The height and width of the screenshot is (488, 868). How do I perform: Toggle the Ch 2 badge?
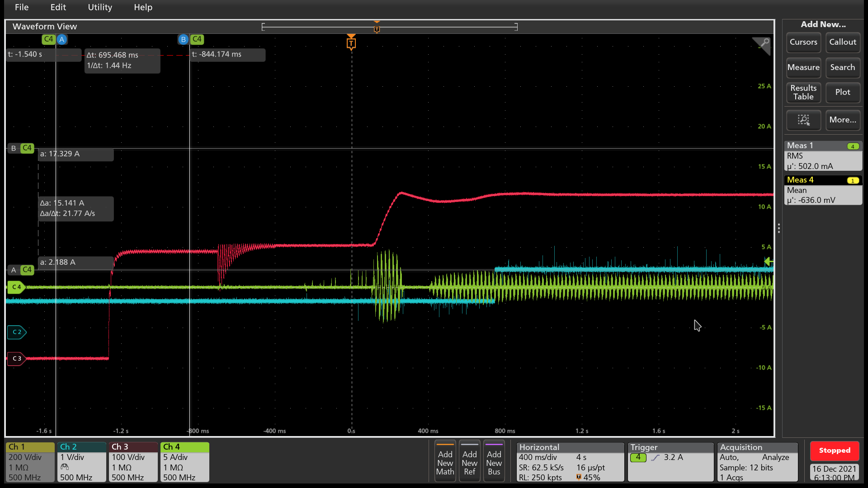pyautogui.click(x=81, y=462)
